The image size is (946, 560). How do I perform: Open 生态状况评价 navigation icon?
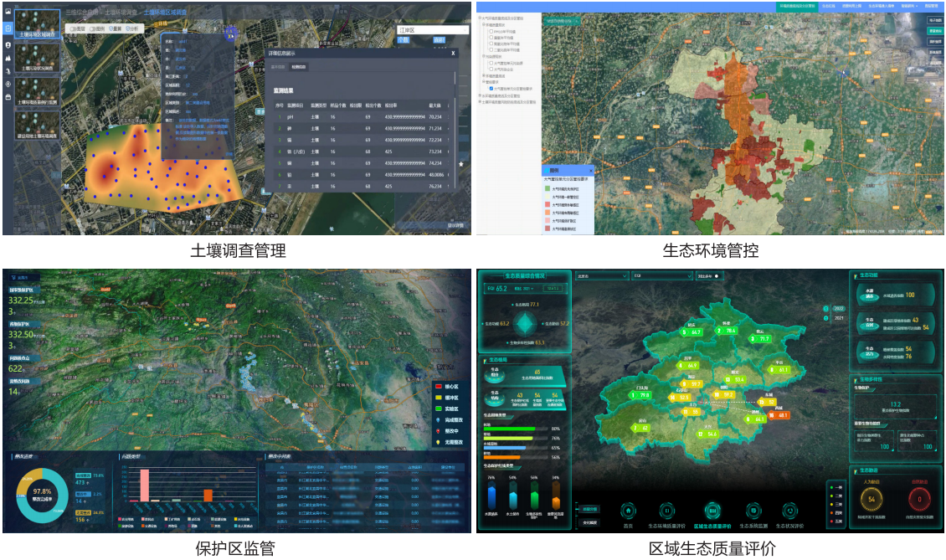pos(789,510)
